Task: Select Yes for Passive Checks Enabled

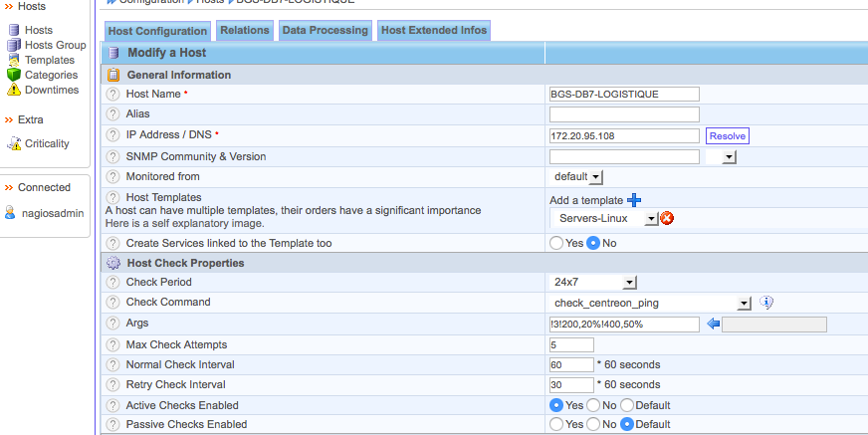Action: pyautogui.click(x=556, y=425)
